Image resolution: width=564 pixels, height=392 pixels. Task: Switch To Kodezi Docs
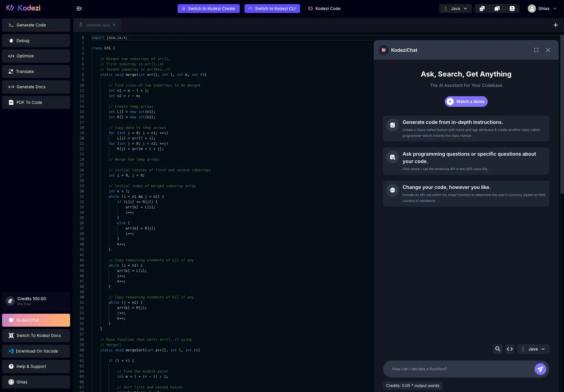coord(36,335)
